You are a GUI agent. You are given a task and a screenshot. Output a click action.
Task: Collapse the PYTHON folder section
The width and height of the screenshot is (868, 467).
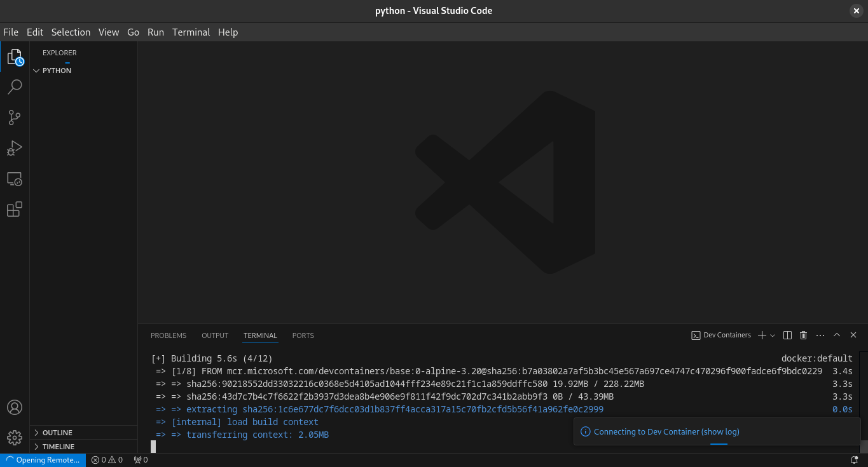57,71
